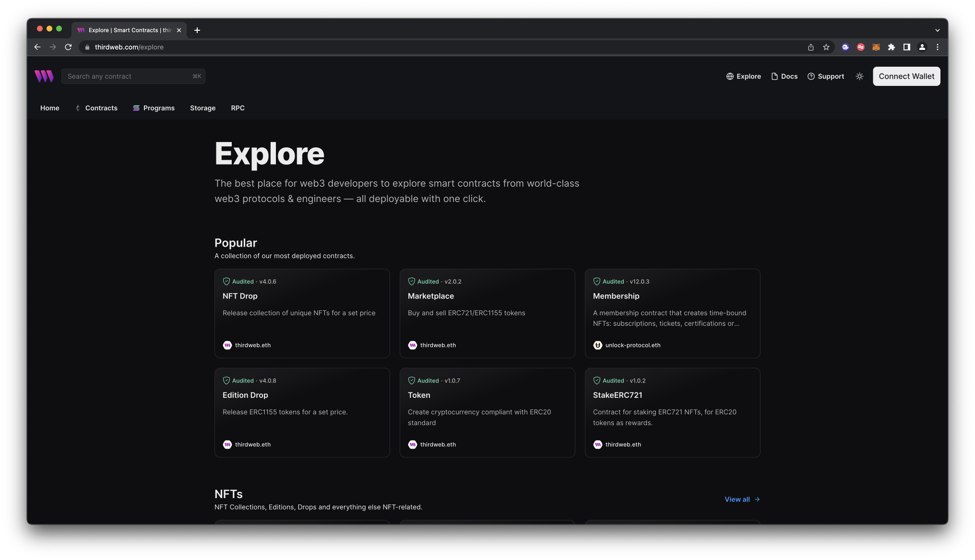
Task: Open the three-dot browser menu
Action: (938, 47)
